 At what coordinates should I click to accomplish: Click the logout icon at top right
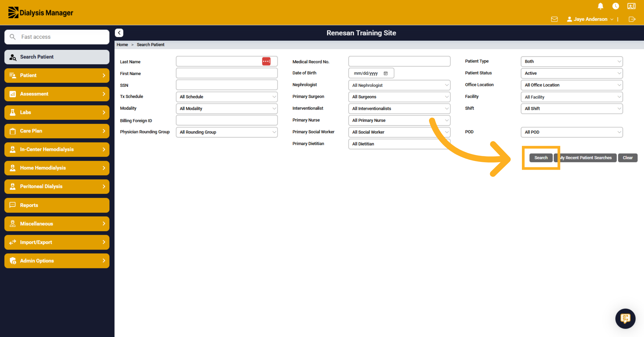tap(632, 19)
